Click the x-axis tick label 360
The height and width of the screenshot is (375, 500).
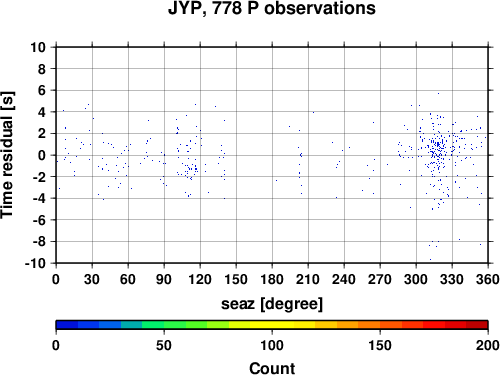488,279
